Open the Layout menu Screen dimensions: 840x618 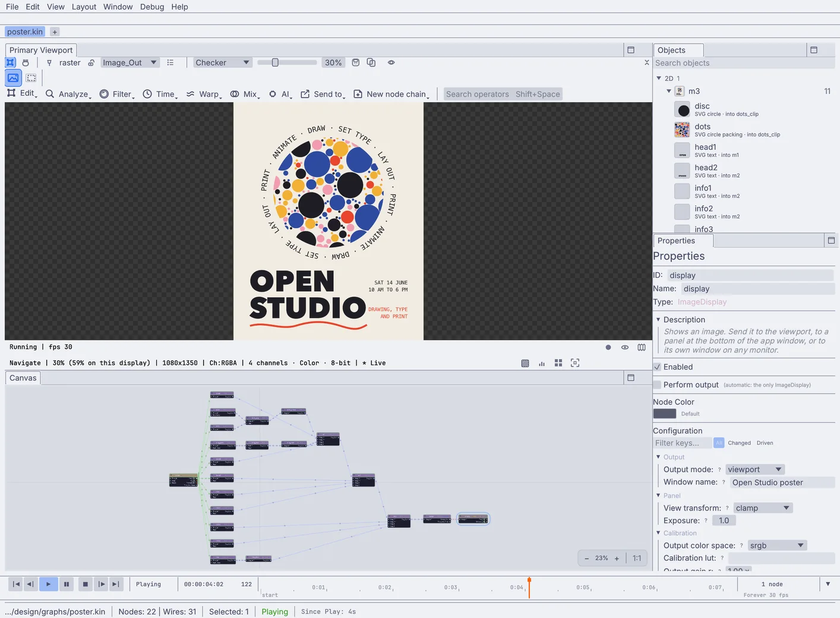click(x=84, y=7)
